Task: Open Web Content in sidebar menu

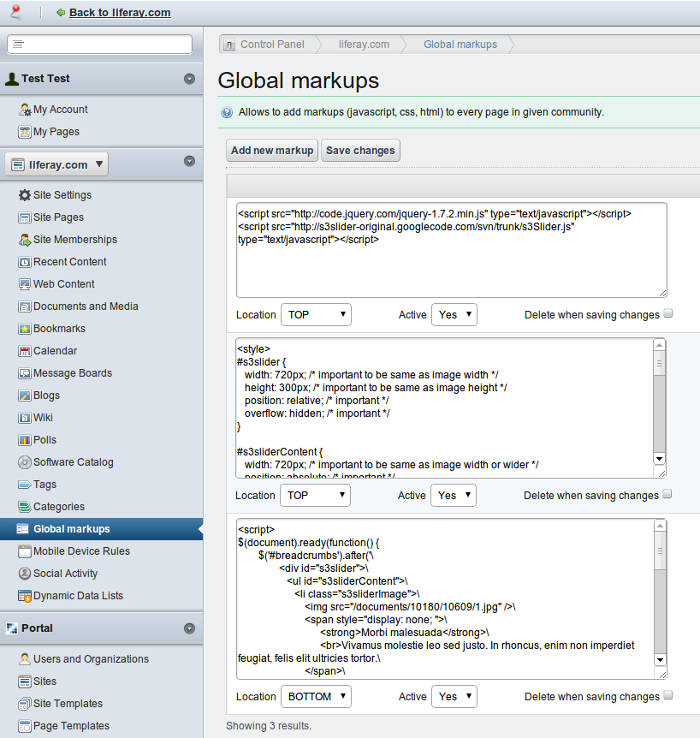Action: (63, 284)
